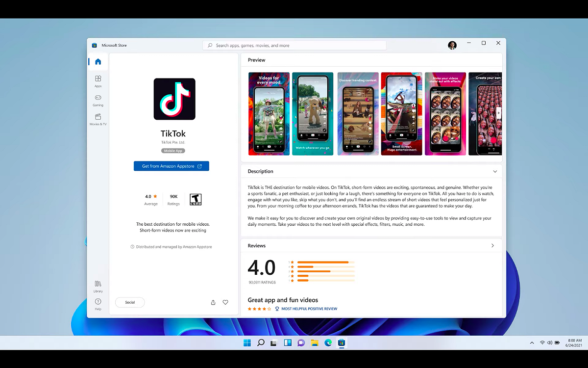
Task: Click 'Distributed and managed by Amazon Appstore'
Action: pyautogui.click(x=174, y=247)
